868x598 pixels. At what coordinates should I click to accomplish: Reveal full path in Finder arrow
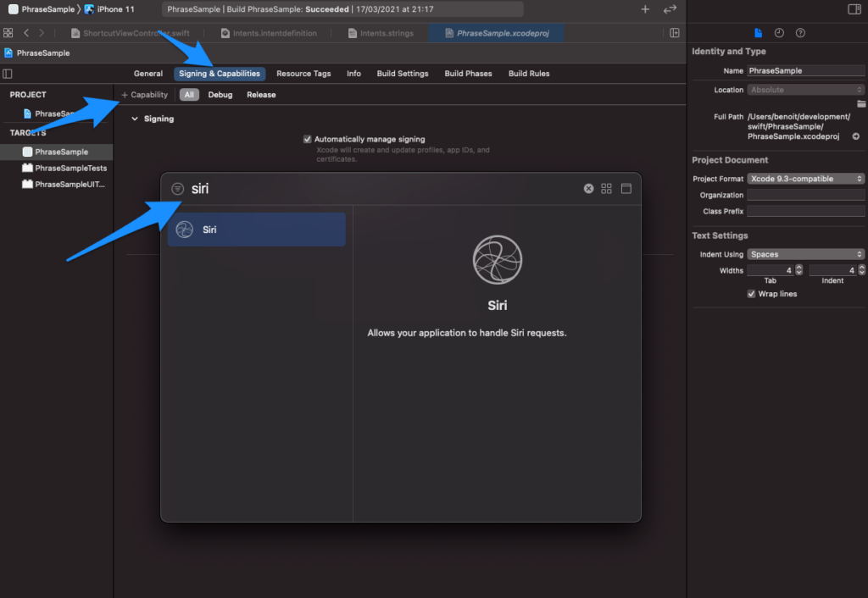[x=856, y=136]
